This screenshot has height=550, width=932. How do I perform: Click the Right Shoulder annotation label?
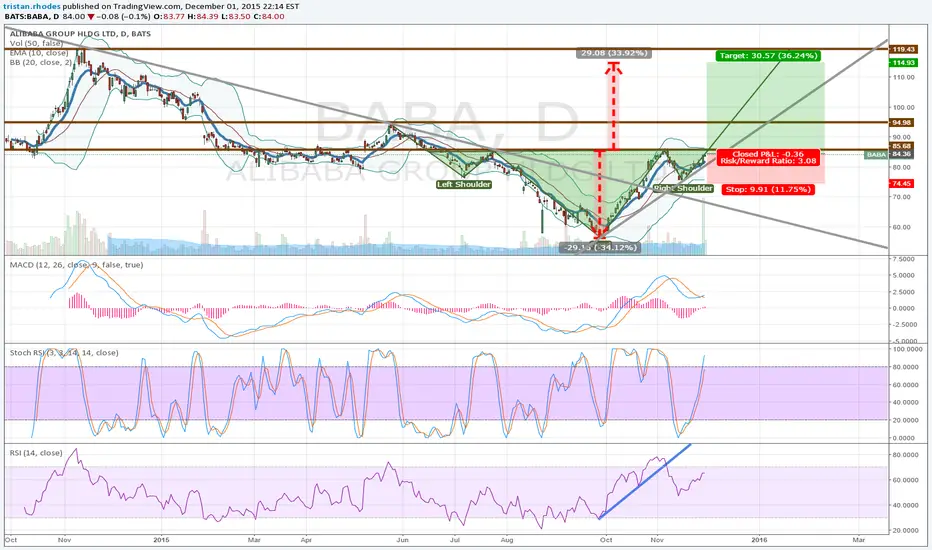683,188
